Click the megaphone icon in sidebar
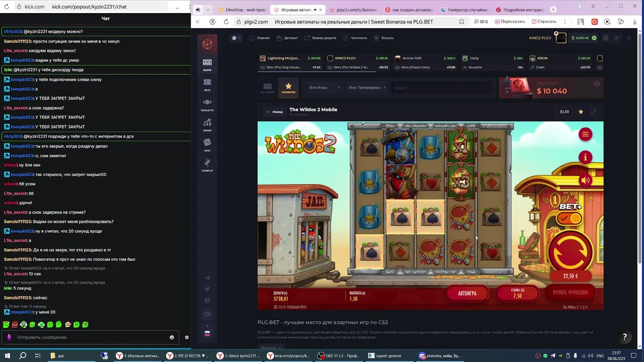Viewport: 644px width, 362px height. [x=207, y=314]
